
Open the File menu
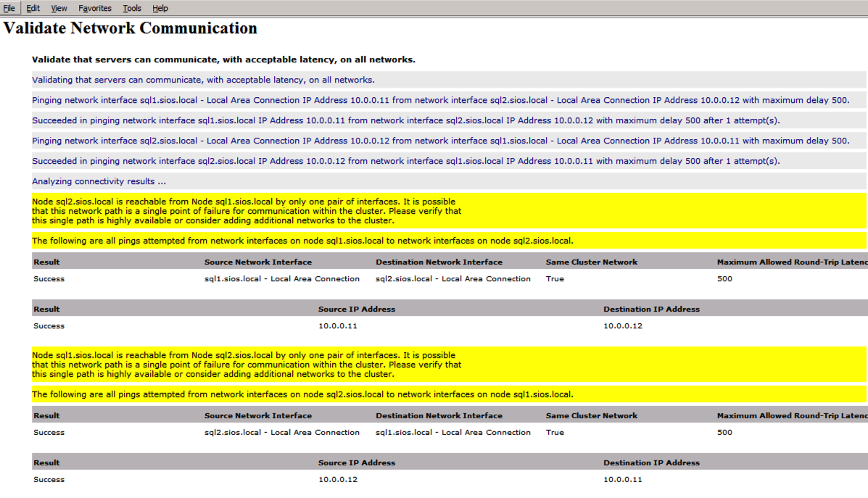tap(9, 8)
